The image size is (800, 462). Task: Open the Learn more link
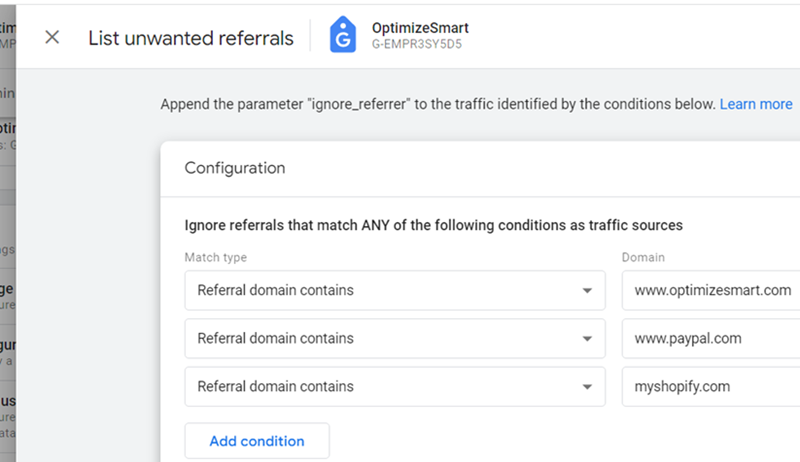click(x=756, y=104)
